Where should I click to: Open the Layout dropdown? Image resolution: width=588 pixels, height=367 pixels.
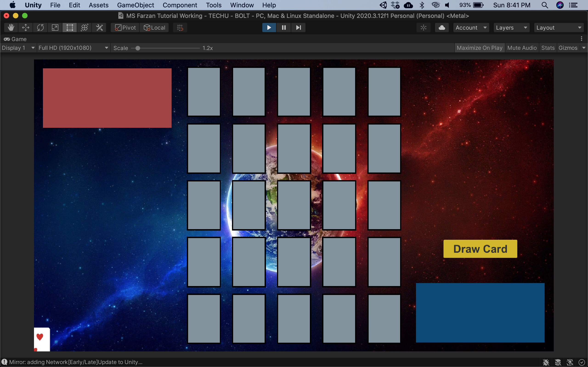point(558,28)
